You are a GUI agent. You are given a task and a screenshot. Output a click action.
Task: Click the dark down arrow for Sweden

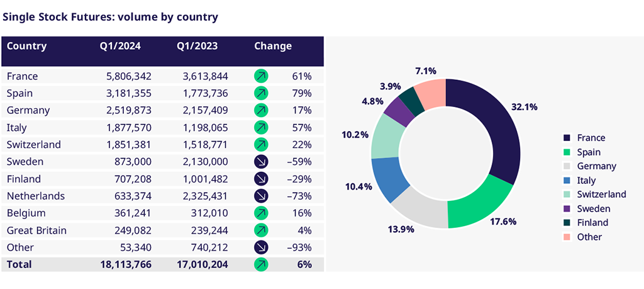pos(261,162)
